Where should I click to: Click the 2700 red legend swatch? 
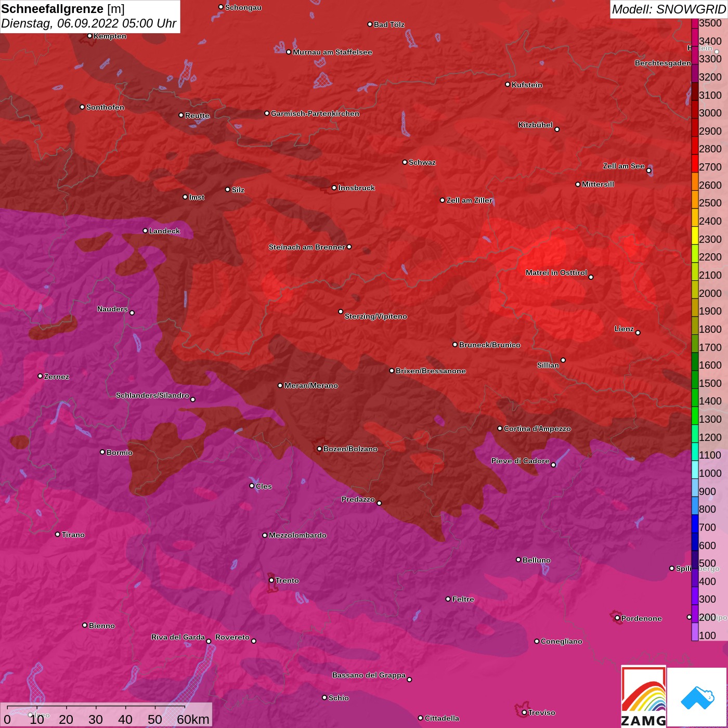[x=695, y=163]
